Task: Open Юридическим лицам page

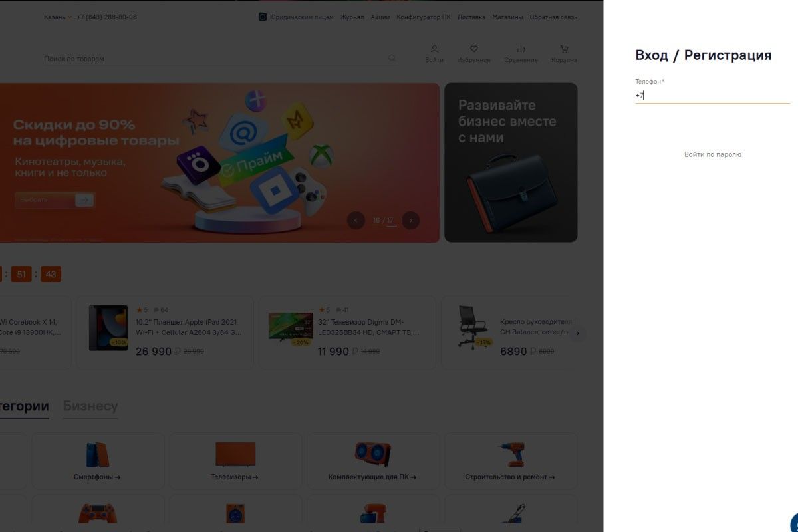Action: point(296,17)
